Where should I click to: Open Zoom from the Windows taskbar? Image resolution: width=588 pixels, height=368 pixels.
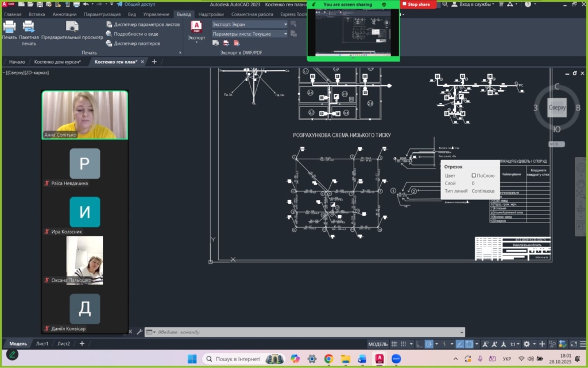point(396,359)
